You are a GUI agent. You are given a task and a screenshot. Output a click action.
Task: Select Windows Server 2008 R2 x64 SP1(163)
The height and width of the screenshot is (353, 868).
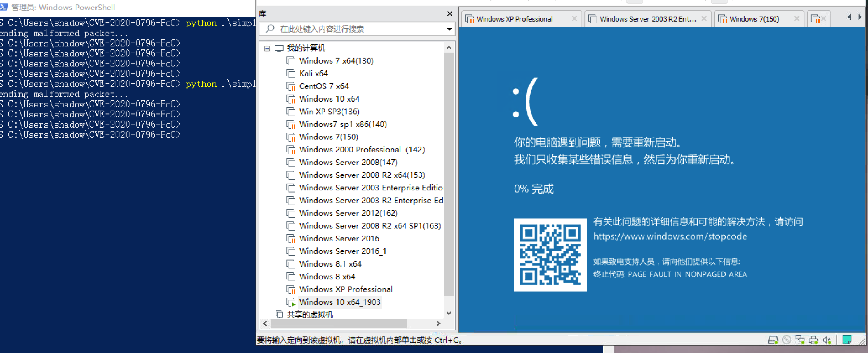(x=370, y=226)
